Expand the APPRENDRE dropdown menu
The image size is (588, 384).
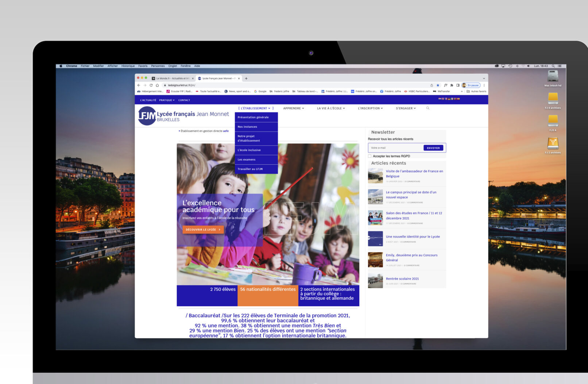[x=293, y=108]
